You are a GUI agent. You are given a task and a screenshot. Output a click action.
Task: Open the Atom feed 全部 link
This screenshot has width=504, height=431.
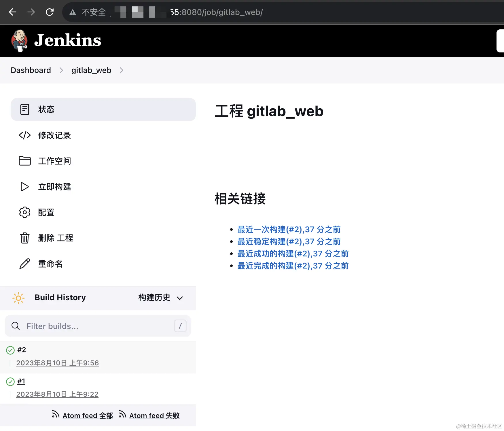pos(88,416)
